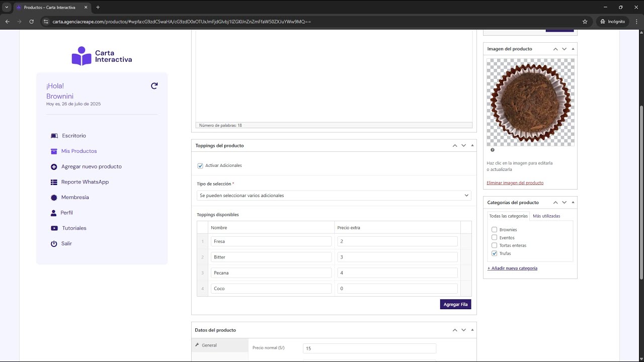Click the Bitter topping name field
The width and height of the screenshot is (644, 362).
271,257
